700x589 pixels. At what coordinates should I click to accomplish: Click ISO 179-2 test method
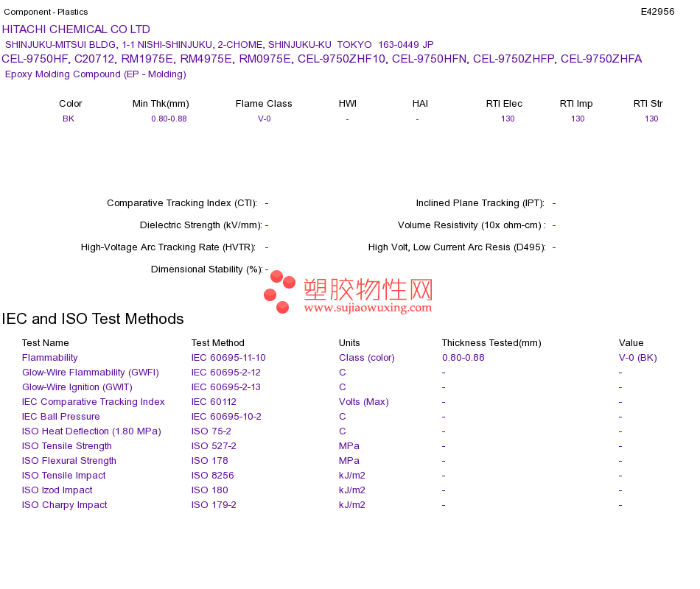click(x=214, y=505)
